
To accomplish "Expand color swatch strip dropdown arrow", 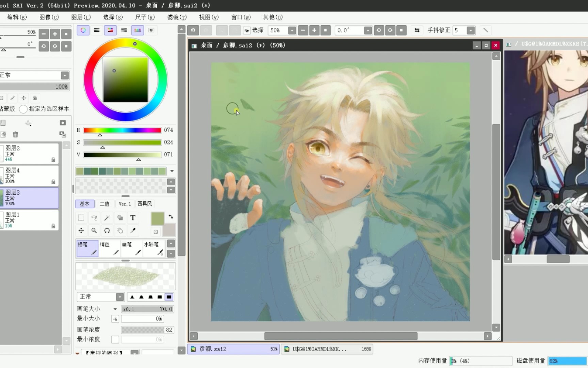I will pyautogui.click(x=172, y=171).
